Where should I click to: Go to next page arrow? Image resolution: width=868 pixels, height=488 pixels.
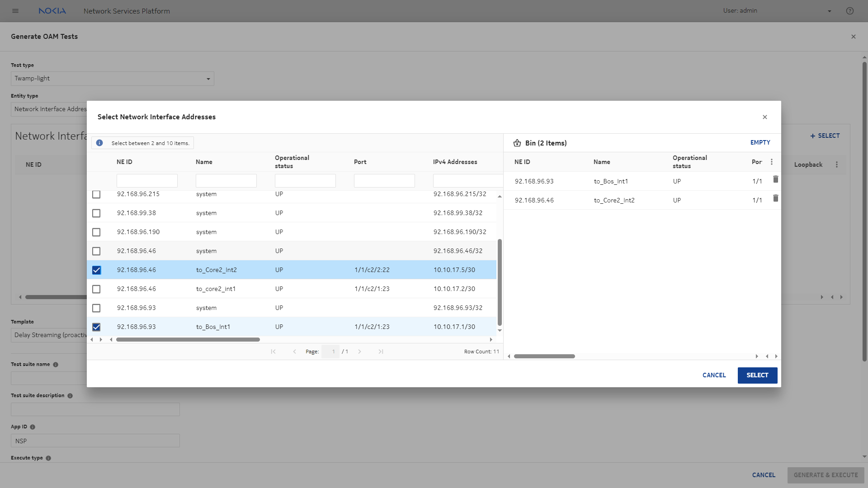(x=359, y=352)
